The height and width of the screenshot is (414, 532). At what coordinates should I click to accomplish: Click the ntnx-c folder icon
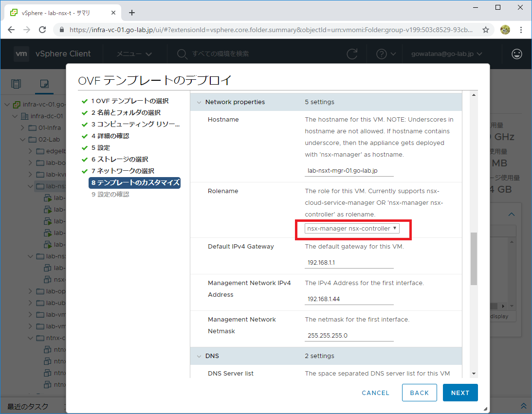40,338
